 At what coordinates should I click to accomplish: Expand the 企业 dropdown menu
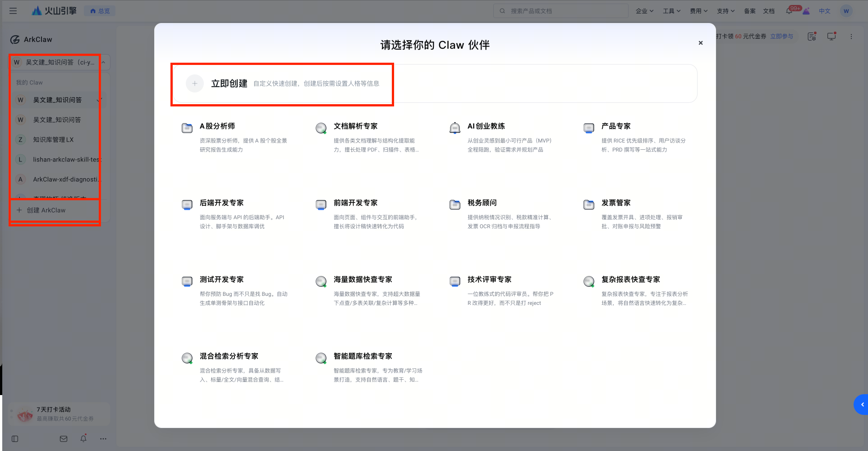coord(644,11)
